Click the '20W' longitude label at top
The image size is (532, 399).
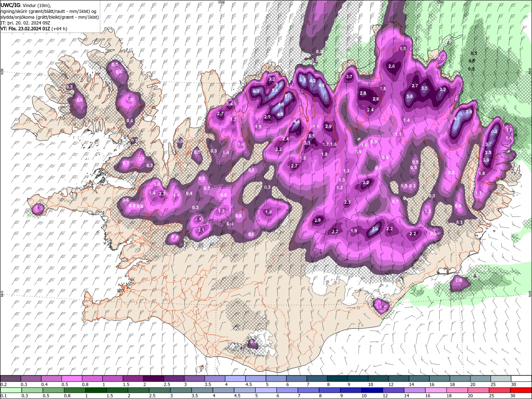point(221,2)
